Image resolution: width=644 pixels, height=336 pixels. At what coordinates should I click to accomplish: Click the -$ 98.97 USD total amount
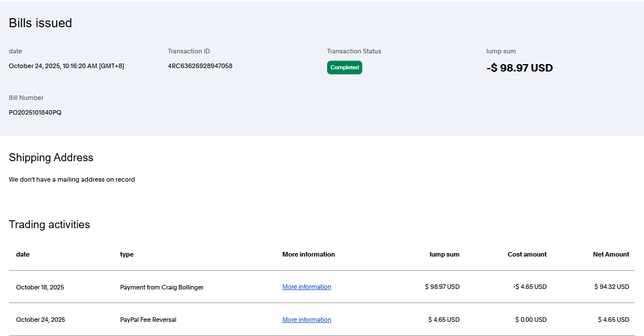(519, 68)
